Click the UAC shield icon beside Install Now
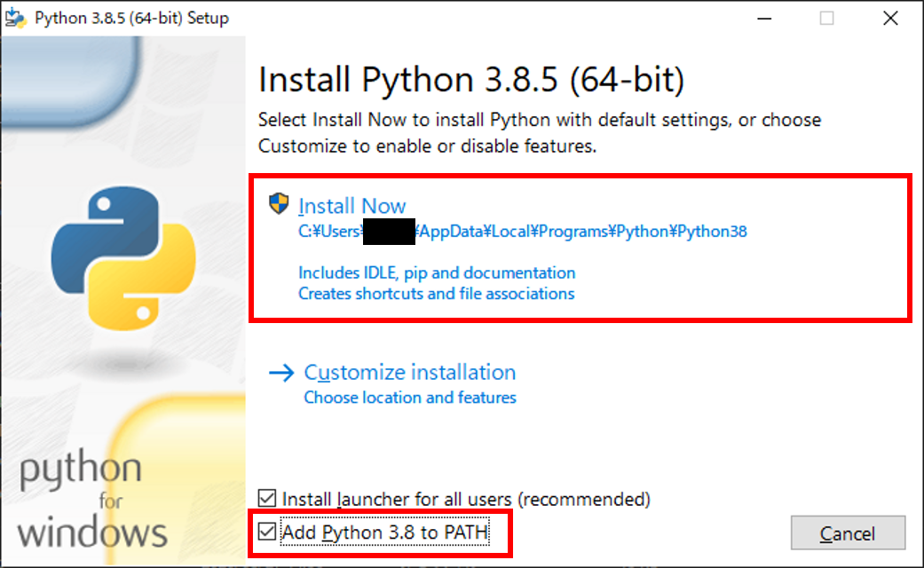This screenshot has width=924, height=568. 278,204
